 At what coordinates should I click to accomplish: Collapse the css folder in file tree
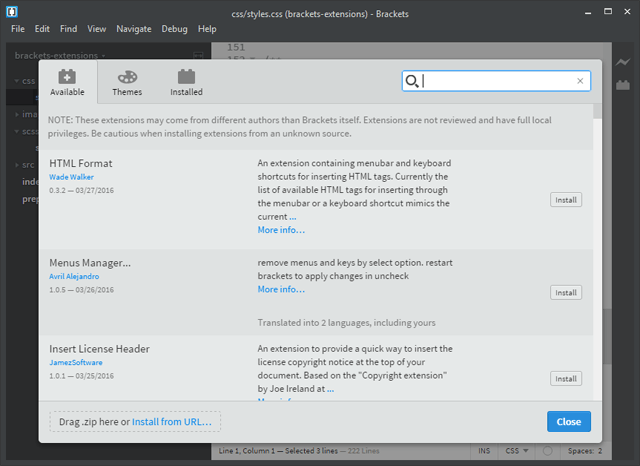[x=17, y=81]
